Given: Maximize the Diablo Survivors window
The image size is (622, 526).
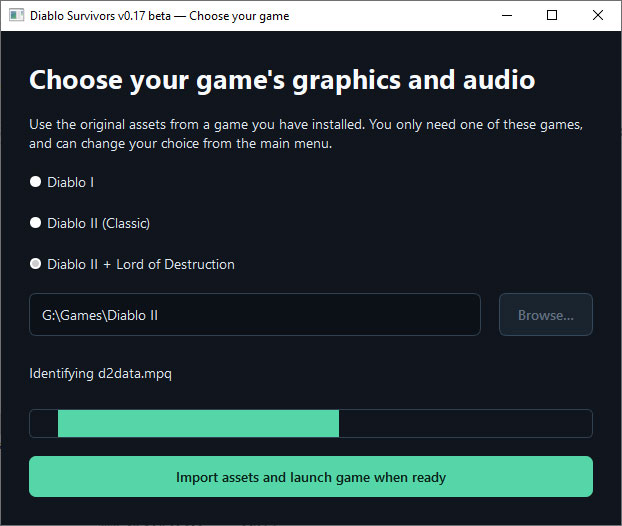Looking at the screenshot, I should (x=552, y=15).
